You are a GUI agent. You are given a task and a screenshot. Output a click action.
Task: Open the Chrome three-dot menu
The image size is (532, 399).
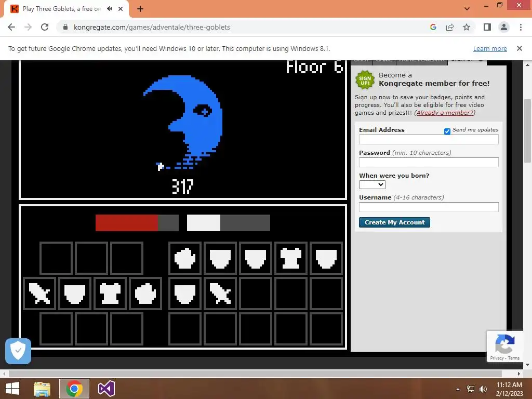click(521, 27)
